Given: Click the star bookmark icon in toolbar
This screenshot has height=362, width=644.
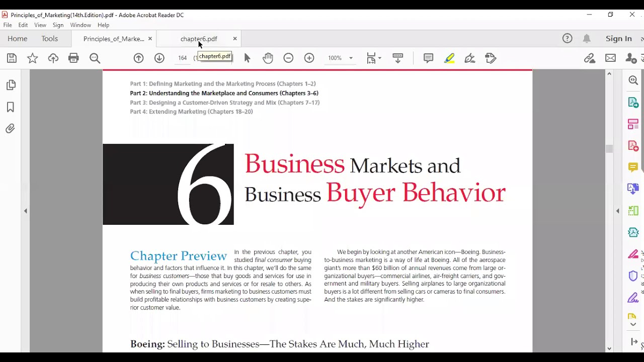Looking at the screenshot, I should (x=33, y=58).
